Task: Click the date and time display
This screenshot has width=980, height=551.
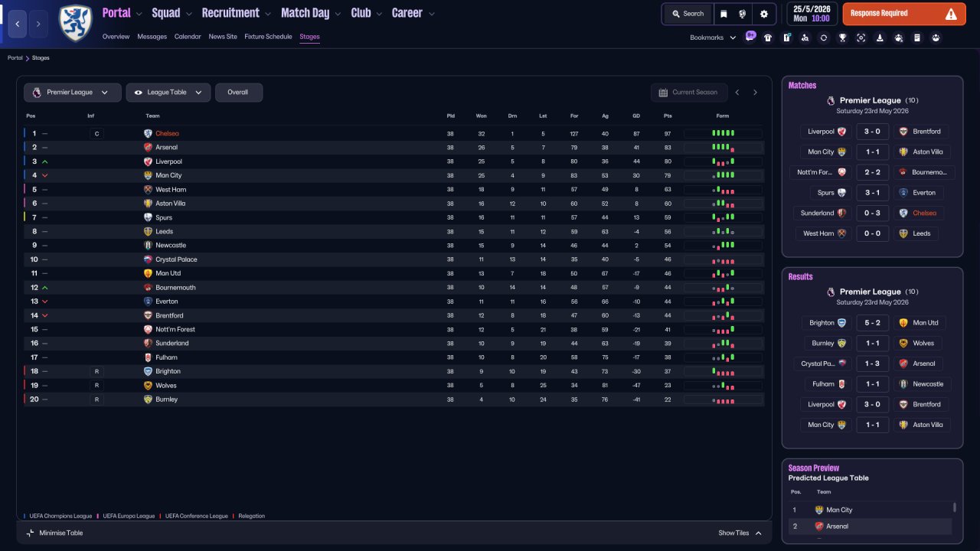Action: coord(812,14)
